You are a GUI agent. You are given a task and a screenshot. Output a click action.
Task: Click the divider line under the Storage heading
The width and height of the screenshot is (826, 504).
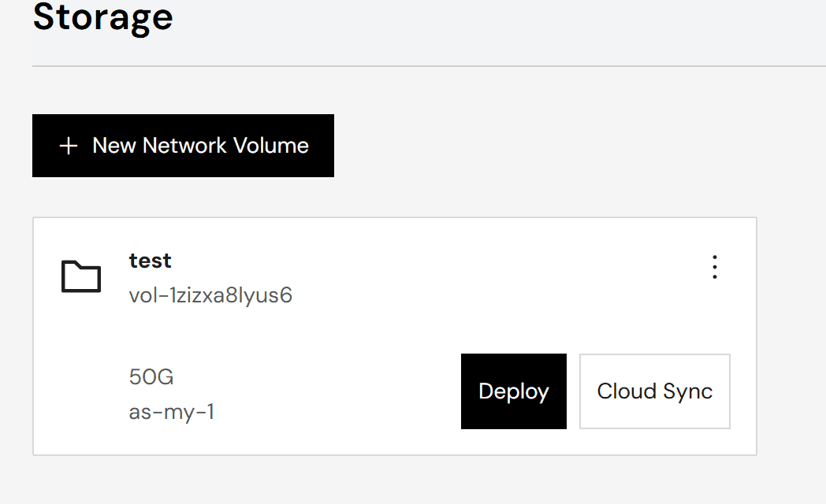pos(426,66)
